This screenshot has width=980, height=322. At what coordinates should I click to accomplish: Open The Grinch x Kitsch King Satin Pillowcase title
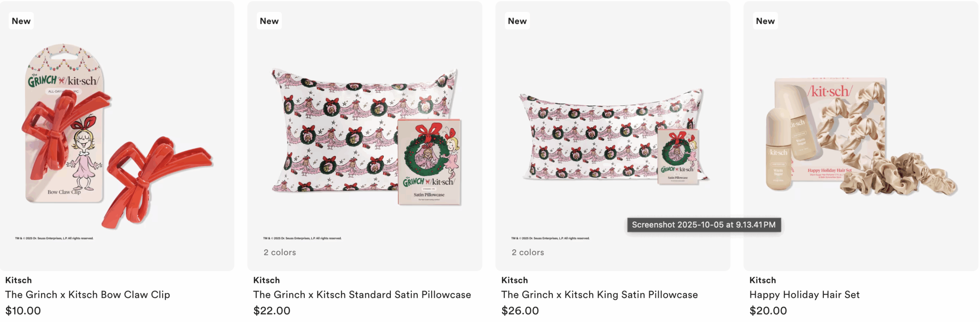pyautogui.click(x=599, y=294)
